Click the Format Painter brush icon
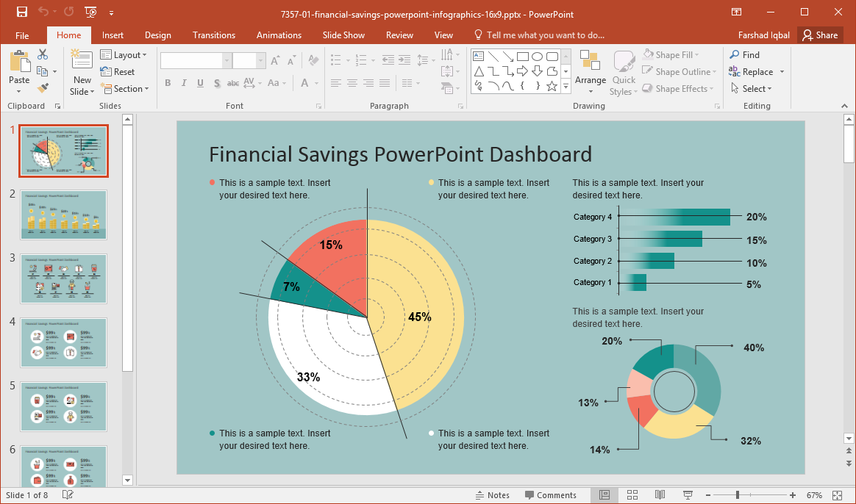The height and width of the screenshot is (504, 856). click(43, 88)
